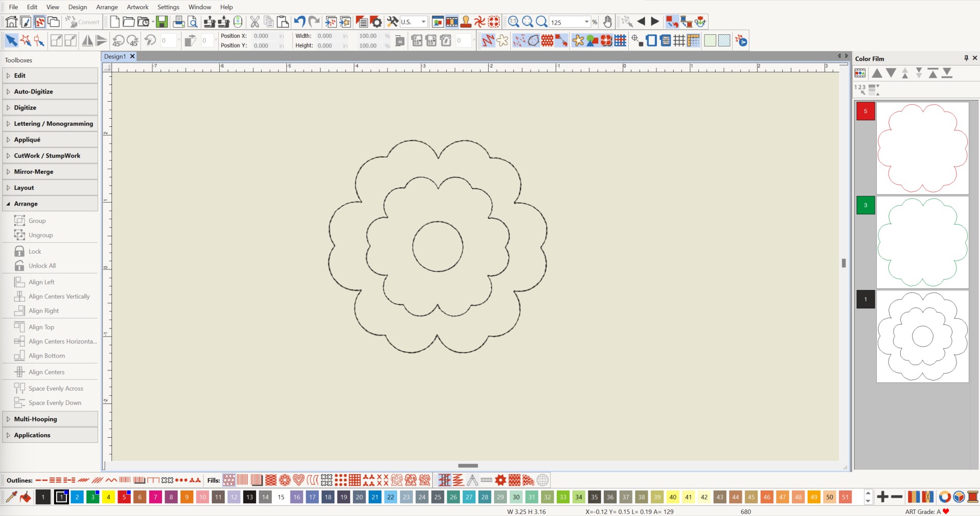Click the New blank design icon
This screenshot has height=516, width=980.
click(x=115, y=21)
